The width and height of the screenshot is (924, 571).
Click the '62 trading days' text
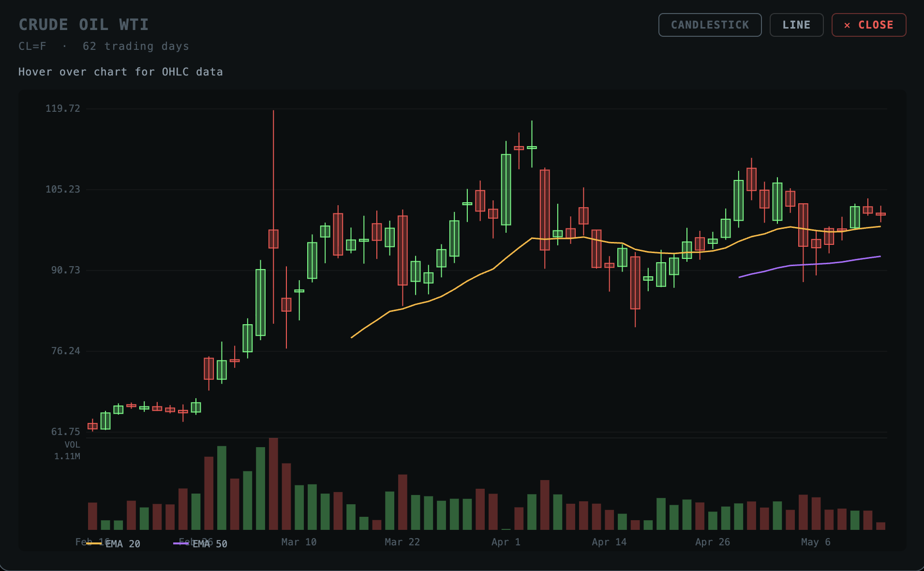pyautogui.click(x=136, y=46)
